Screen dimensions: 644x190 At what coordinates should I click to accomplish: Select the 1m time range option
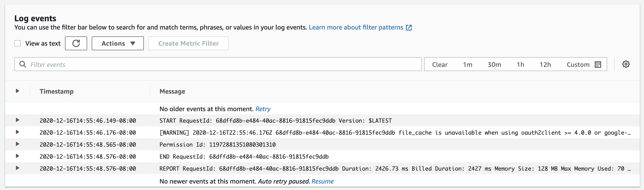click(467, 65)
